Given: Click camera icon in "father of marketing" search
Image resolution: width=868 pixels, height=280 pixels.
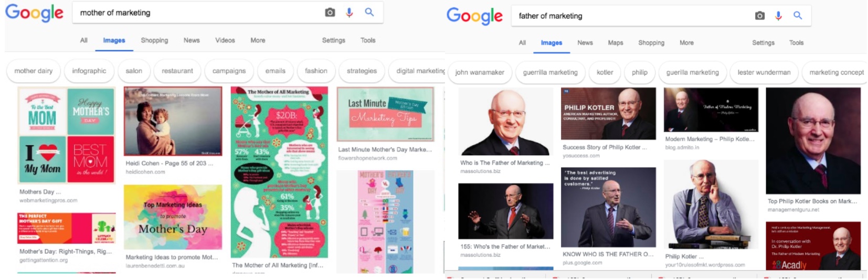Looking at the screenshot, I should pyautogui.click(x=759, y=16).
